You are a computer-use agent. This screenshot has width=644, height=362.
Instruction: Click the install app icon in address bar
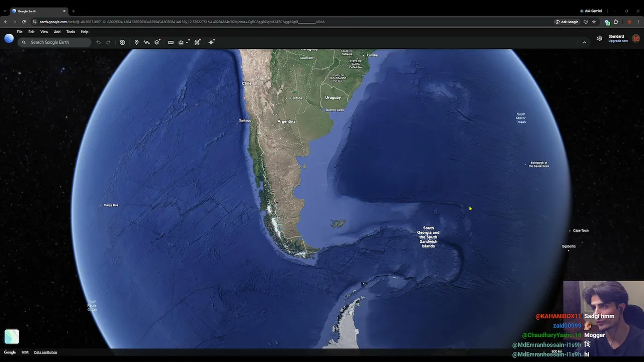point(586,22)
